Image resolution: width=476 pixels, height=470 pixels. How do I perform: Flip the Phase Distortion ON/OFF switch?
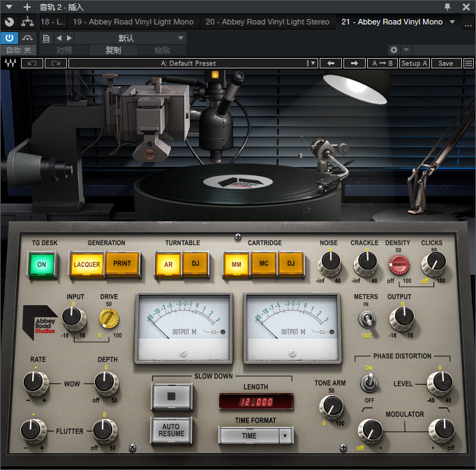369,383
